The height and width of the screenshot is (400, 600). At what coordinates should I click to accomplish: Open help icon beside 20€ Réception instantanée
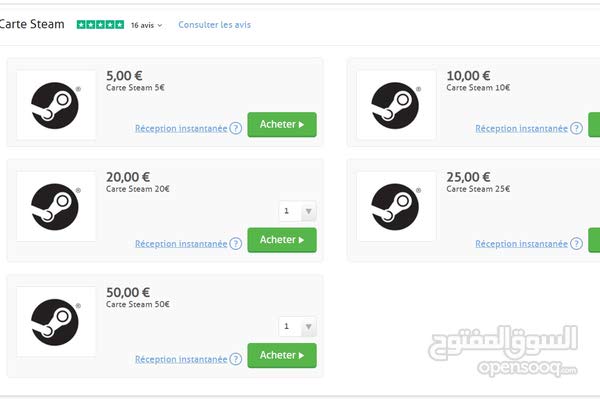tap(236, 243)
